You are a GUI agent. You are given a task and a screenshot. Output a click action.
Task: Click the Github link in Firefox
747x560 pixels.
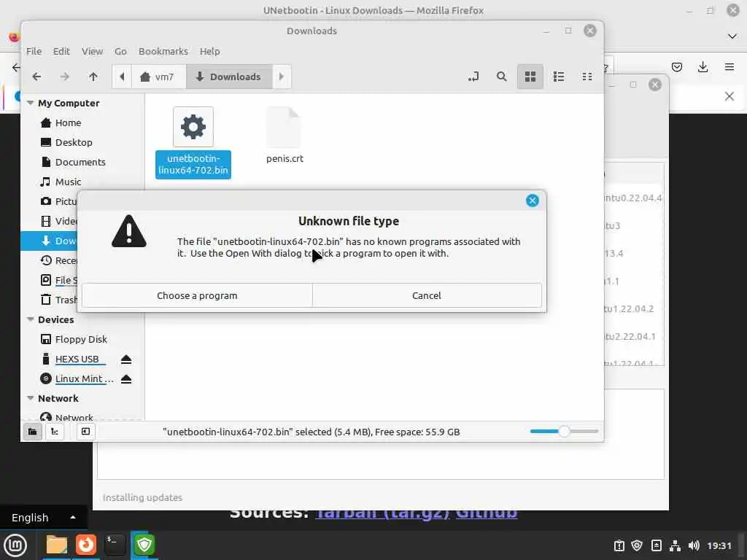[x=487, y=514]
